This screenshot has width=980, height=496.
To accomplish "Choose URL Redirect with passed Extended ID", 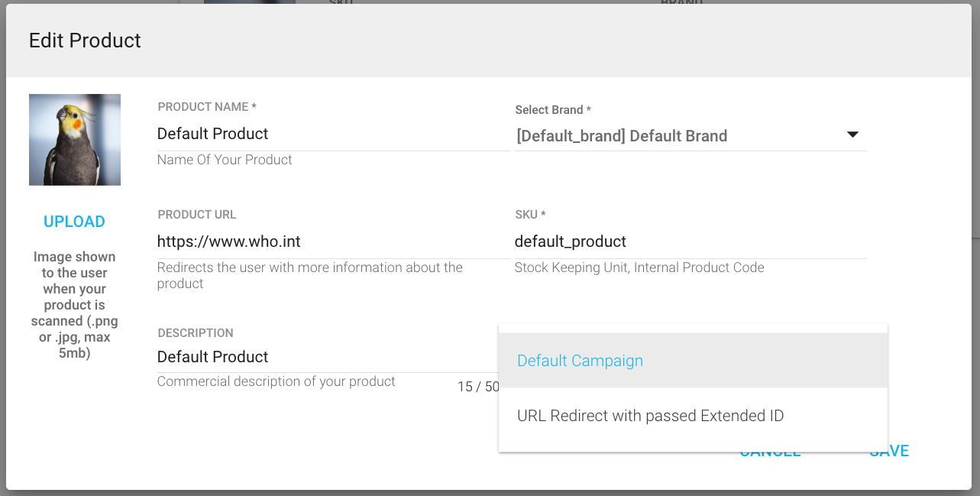I will tap(650, 416).
